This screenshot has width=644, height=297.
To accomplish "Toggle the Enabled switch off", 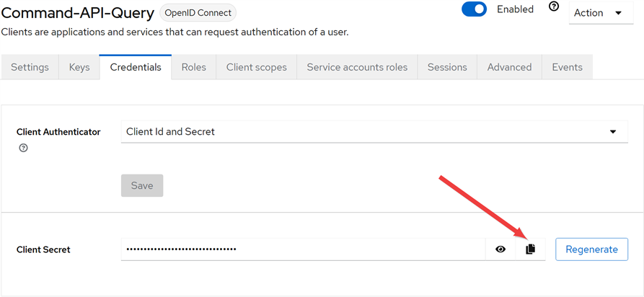I will point(475,9).
